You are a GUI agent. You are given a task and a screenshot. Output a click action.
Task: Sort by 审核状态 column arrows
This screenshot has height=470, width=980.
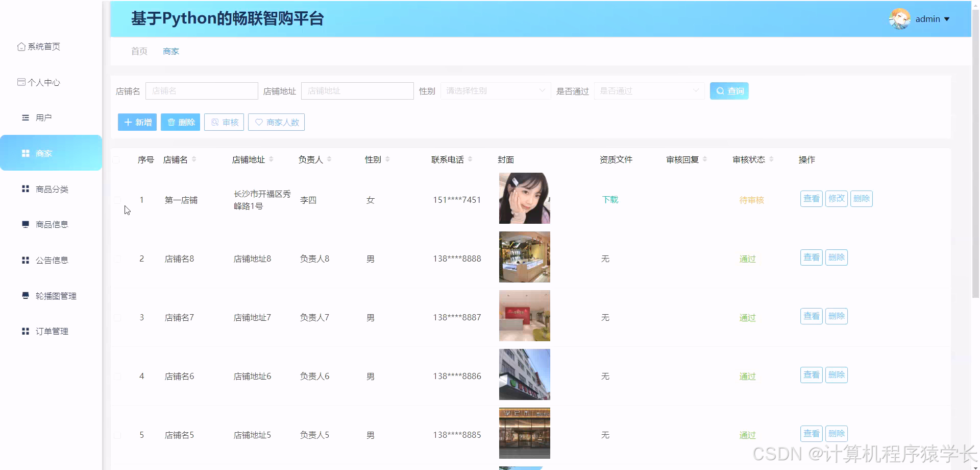tap(771, 159)
